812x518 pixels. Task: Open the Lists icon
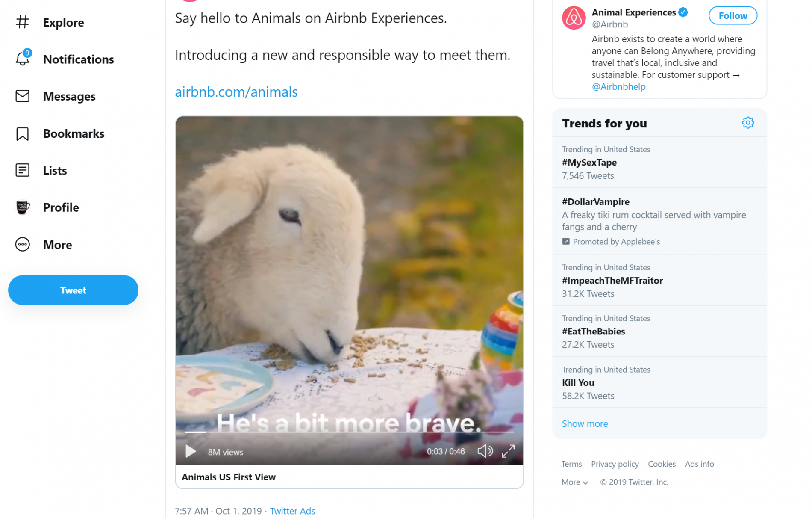(22, 170)
